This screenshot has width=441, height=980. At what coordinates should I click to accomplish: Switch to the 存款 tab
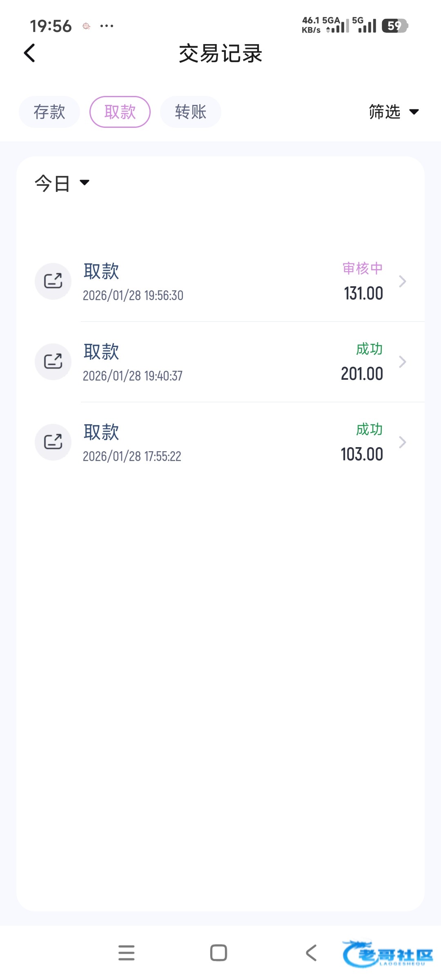tap(49, 112)
